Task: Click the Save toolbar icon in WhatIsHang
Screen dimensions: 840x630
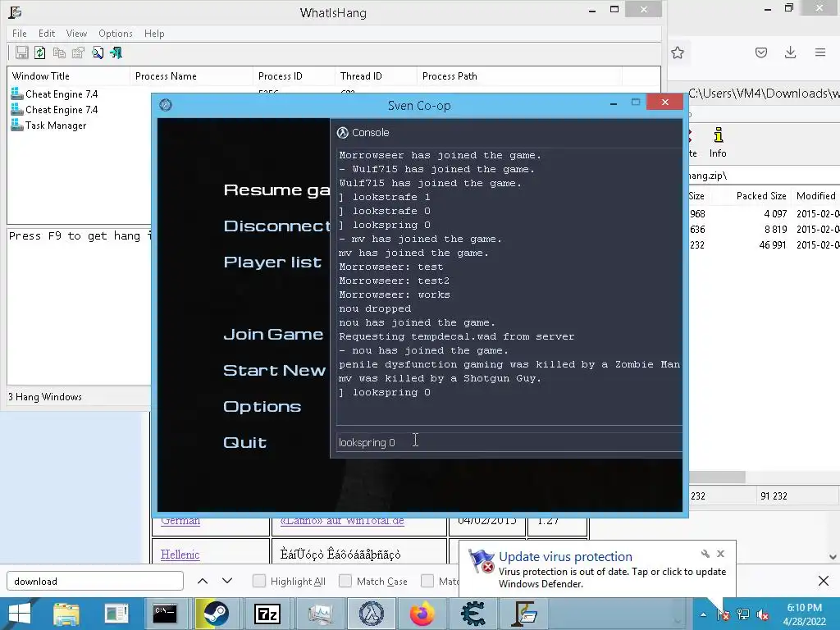Action: pos(22,52)
